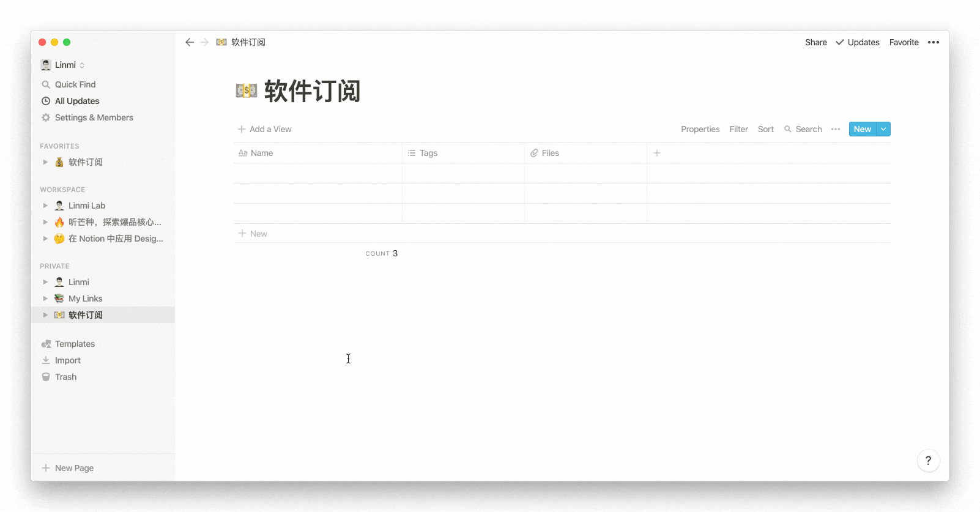Click New row at table bottom
This screenshot has width=980, height=512.
562,234
